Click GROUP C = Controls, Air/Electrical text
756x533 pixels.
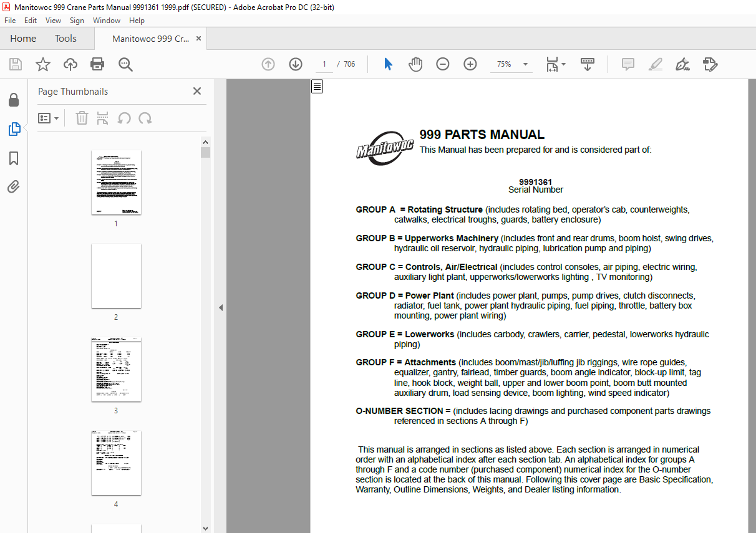pyautogui.click(x=427, y=267)
